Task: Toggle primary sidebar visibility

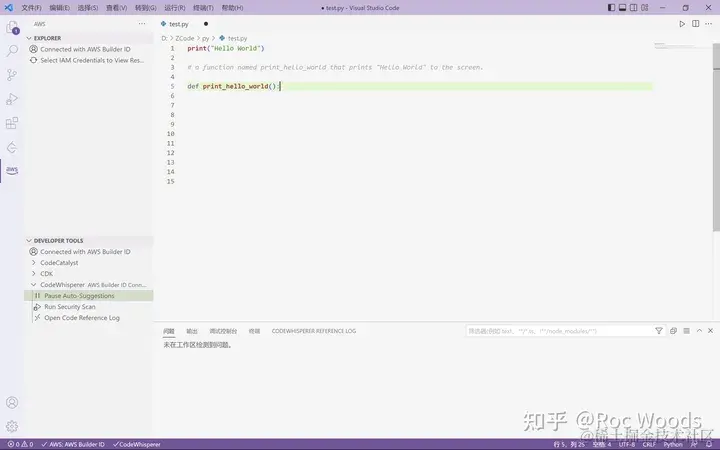Action: click(x=611, y=7)
